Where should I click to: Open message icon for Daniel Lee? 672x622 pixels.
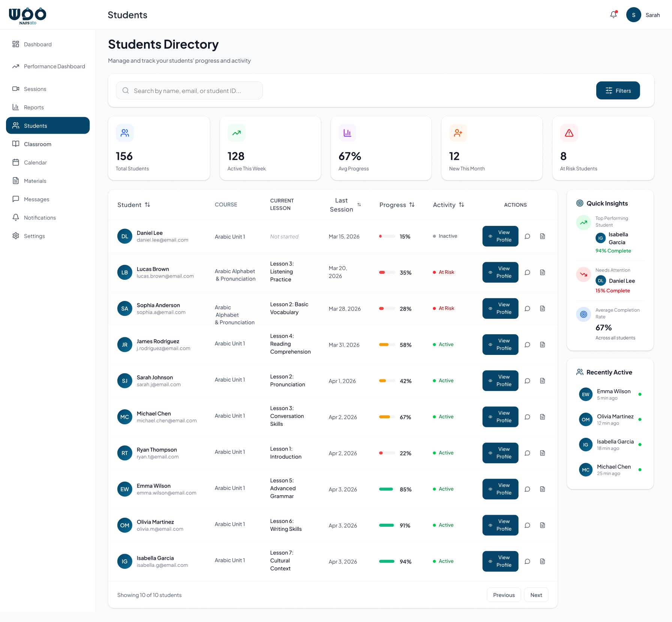pyautogui.click(x=527, y=236)
